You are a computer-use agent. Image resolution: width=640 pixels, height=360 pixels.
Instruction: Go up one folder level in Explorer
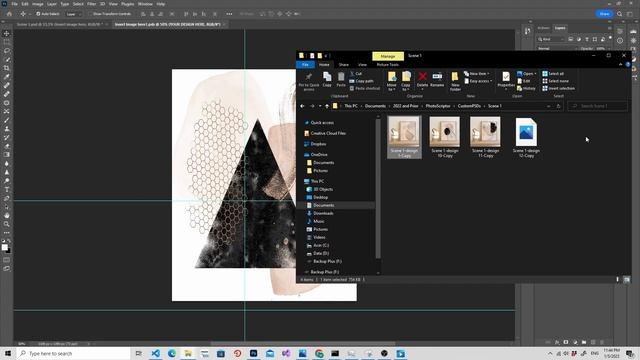[327, 106]
